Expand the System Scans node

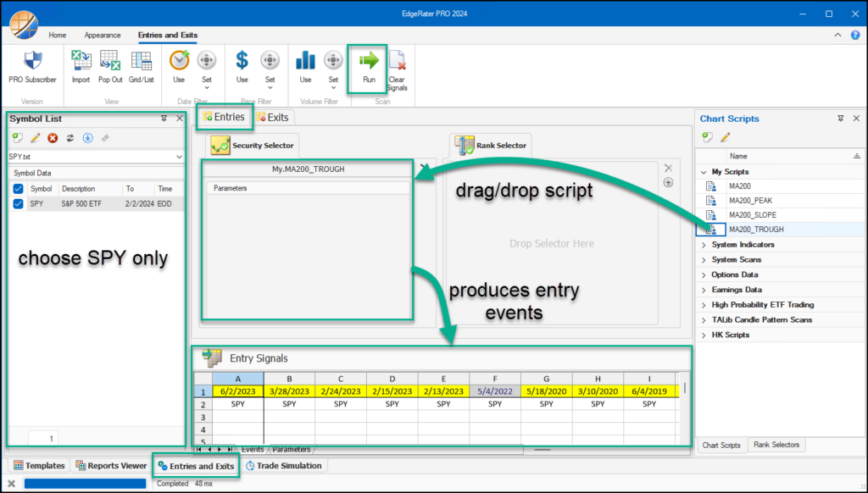(704, 259)
